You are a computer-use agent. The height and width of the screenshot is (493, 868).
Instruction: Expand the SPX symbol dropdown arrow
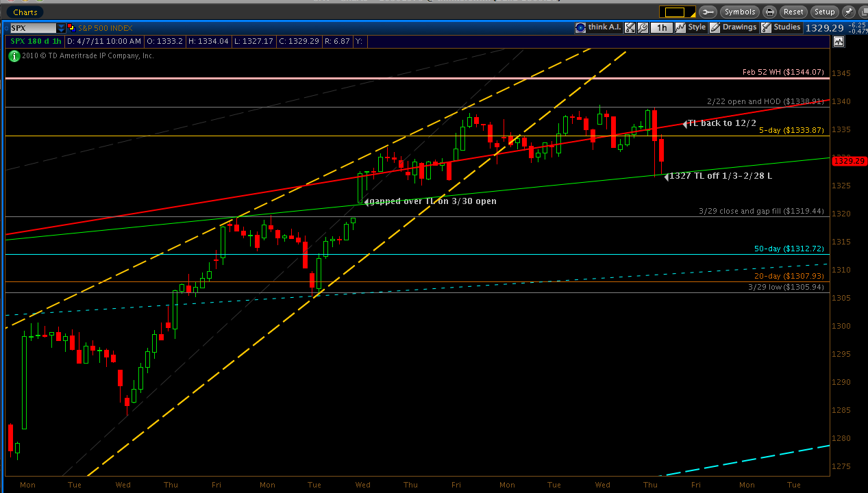pyautogui.click(x=61, y=28)
